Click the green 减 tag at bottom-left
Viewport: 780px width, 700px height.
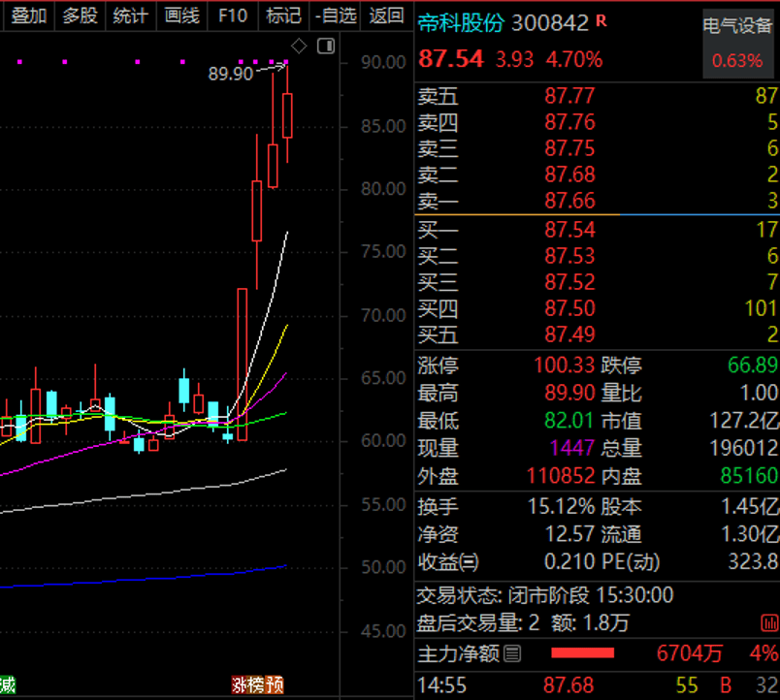(x=8, y=685)
